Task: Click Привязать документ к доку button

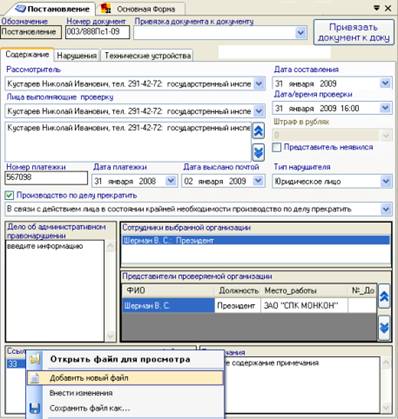Action: point(353,32)
